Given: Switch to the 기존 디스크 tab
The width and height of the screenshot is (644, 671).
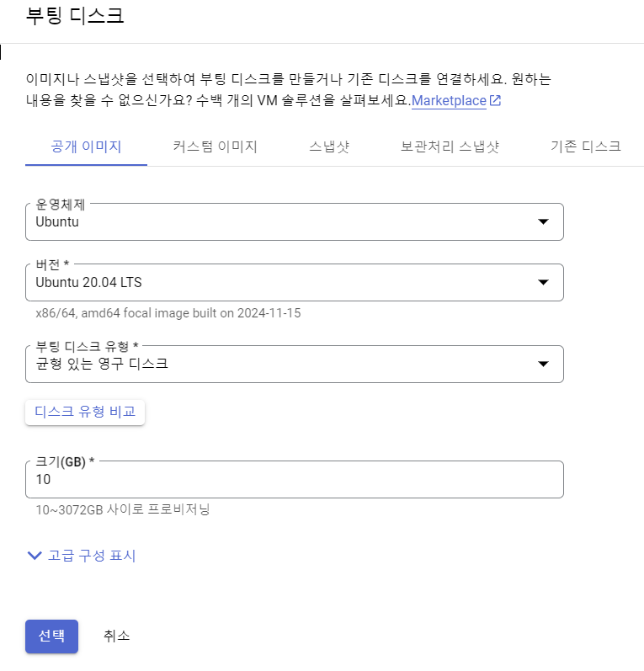Looking at the screenshot, I should coord(586,146).
